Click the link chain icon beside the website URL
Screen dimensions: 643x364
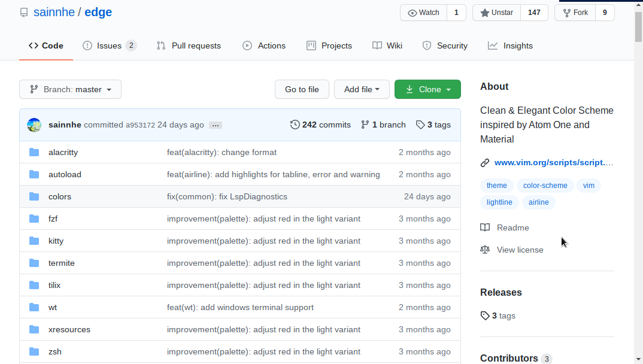[x=485, y=163]
